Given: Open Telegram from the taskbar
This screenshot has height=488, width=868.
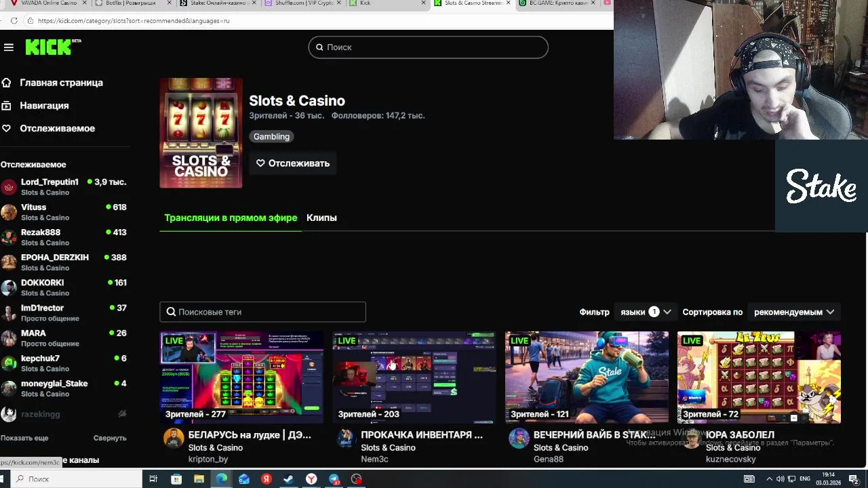Looking at the screenshot, I should pyautogui.click(x=334, y=479).
